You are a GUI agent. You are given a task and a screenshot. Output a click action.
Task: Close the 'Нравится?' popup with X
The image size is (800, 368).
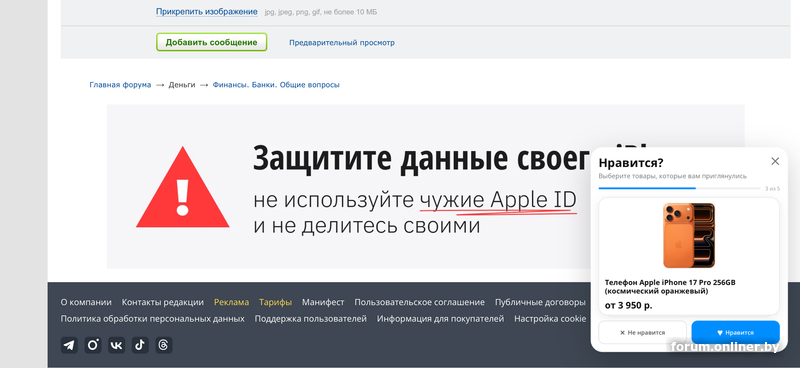[775, 161]
